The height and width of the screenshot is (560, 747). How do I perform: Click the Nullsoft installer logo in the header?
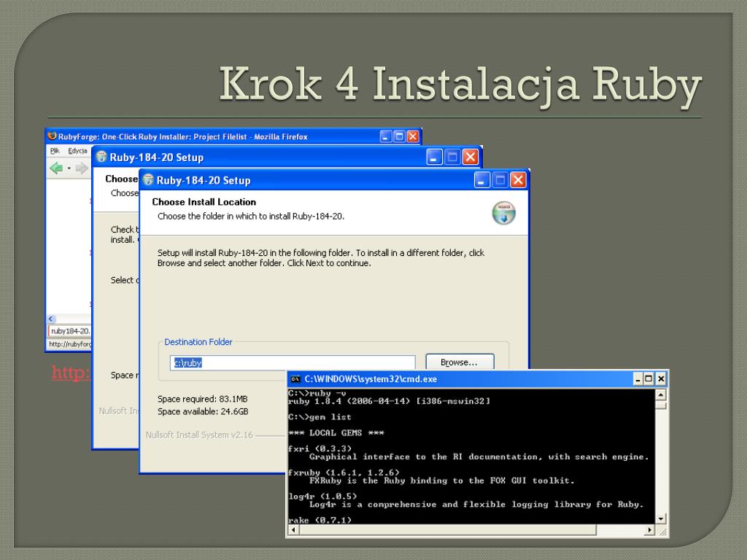(x=503, y=213)
